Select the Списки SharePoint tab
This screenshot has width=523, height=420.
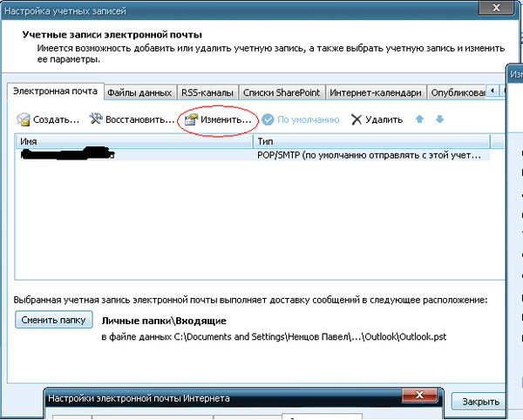pyautogui.click(x=280, y=92)
